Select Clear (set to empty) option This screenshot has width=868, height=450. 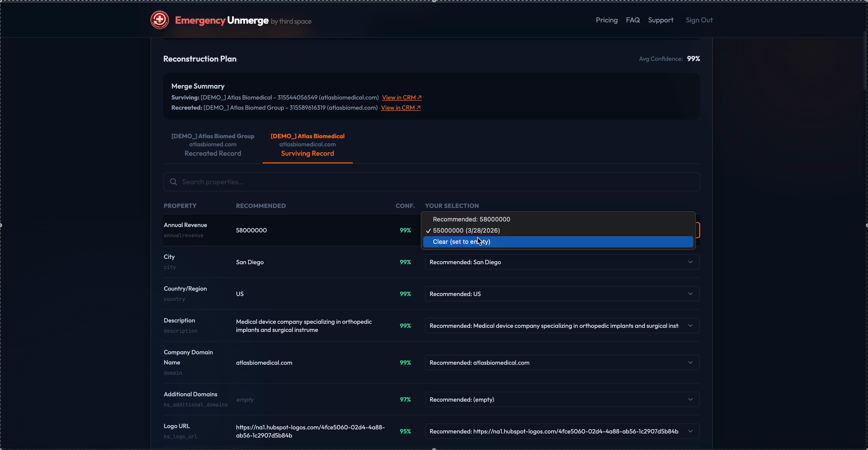[558, 242]
